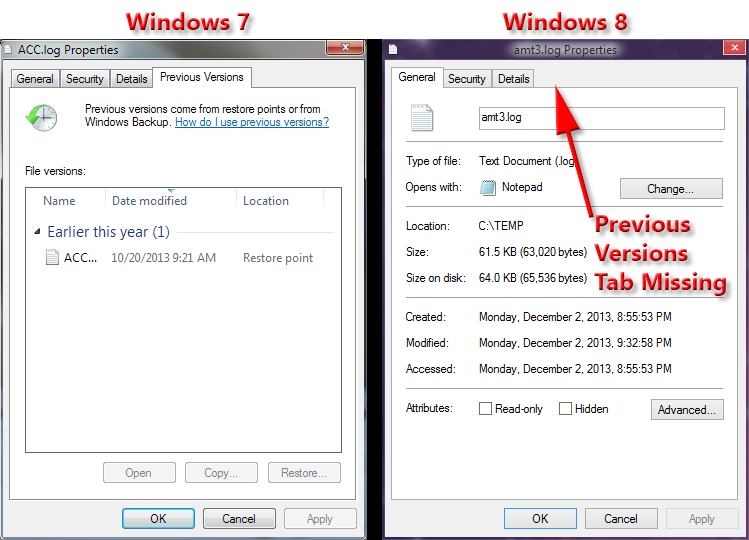Open the Advanced... attributes dialog
Screen dimensions: 749x540
[687, 410]
